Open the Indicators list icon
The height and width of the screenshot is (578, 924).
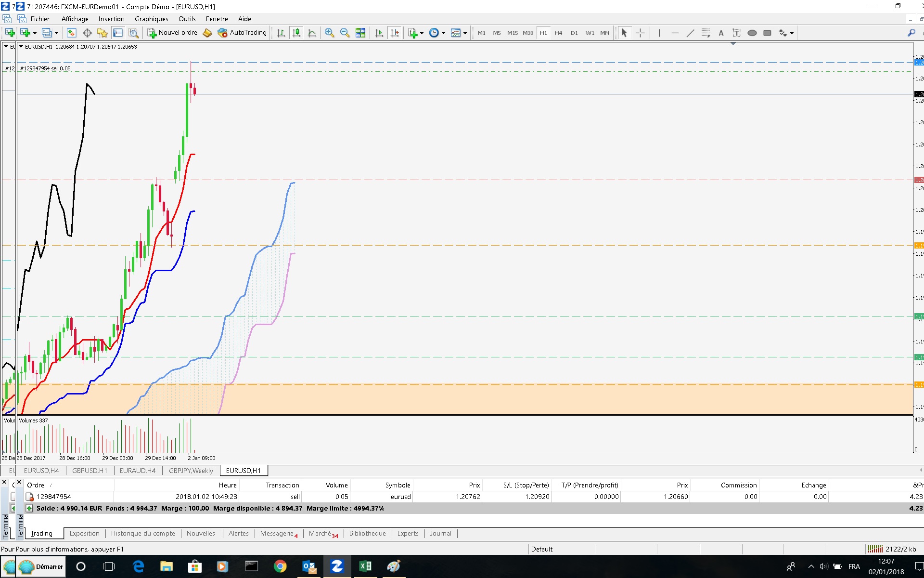[x=412, y=33]
